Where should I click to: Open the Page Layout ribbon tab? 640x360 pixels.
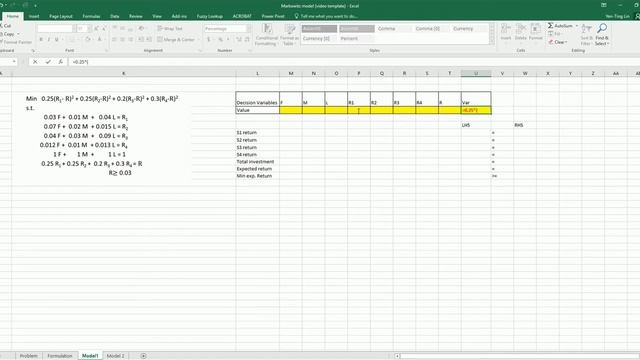click(61, 16)
